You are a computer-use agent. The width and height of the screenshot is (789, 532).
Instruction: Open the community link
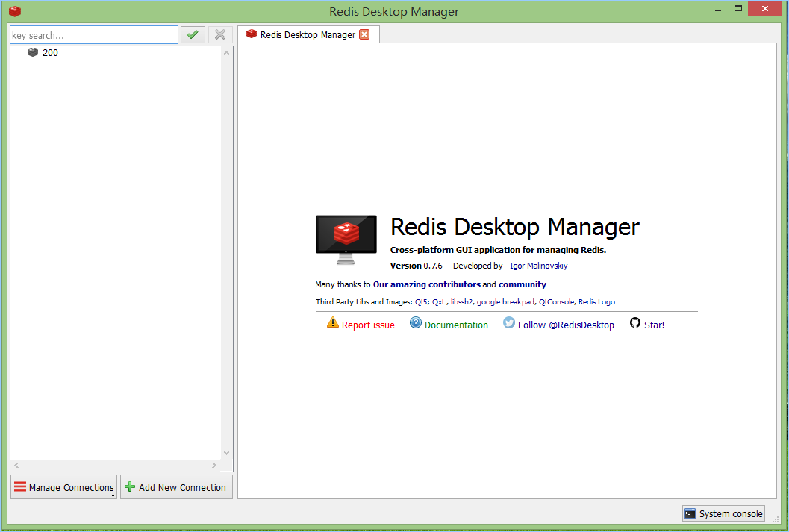point(523,284)
